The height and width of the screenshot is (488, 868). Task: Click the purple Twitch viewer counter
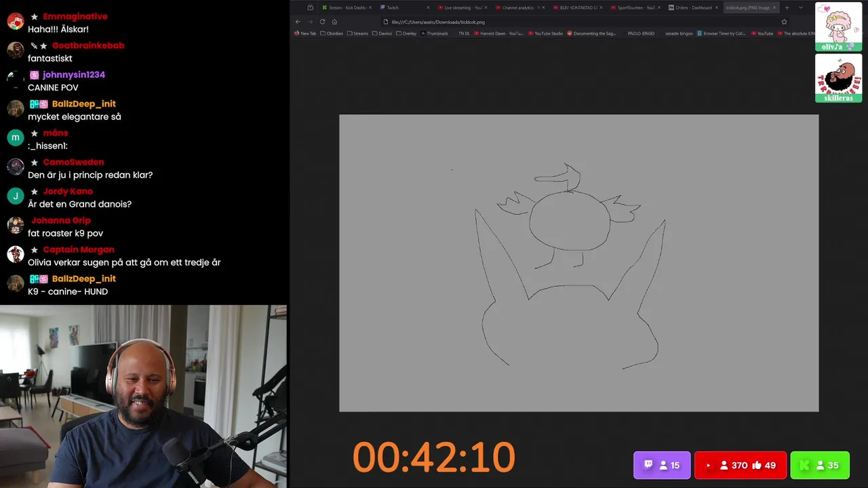click(662, 465)
